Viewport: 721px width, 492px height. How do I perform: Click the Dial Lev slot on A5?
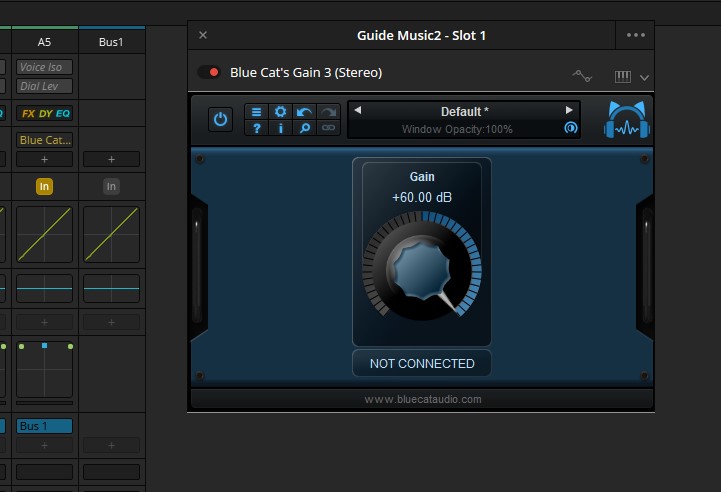click(45, 86)
